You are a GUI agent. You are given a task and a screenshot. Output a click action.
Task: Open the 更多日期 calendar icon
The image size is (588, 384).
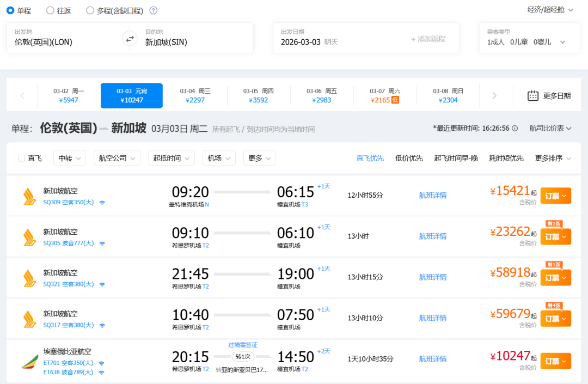(x=533, y=96)
